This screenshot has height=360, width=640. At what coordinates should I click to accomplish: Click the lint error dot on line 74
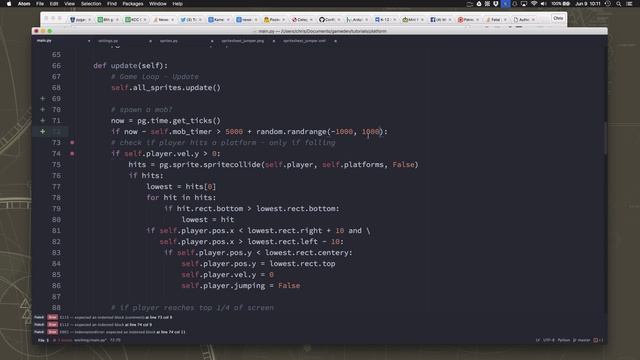coord(72,153)
